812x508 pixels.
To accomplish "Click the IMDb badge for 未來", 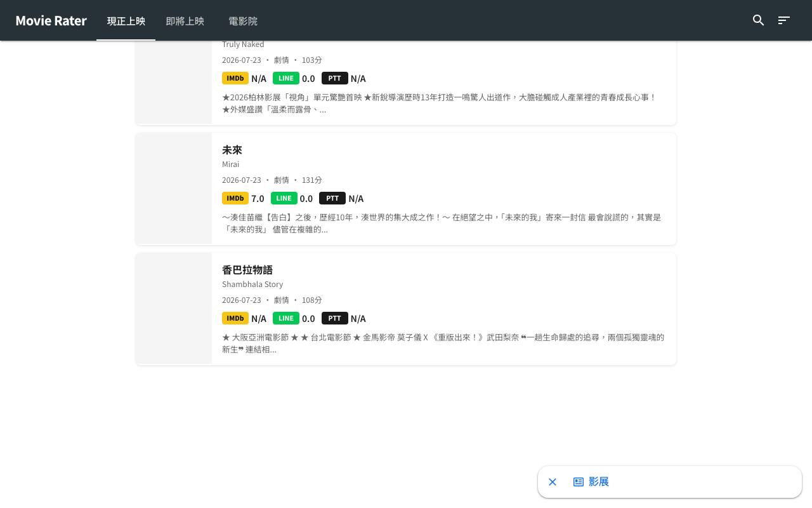I will click(235, 198).
